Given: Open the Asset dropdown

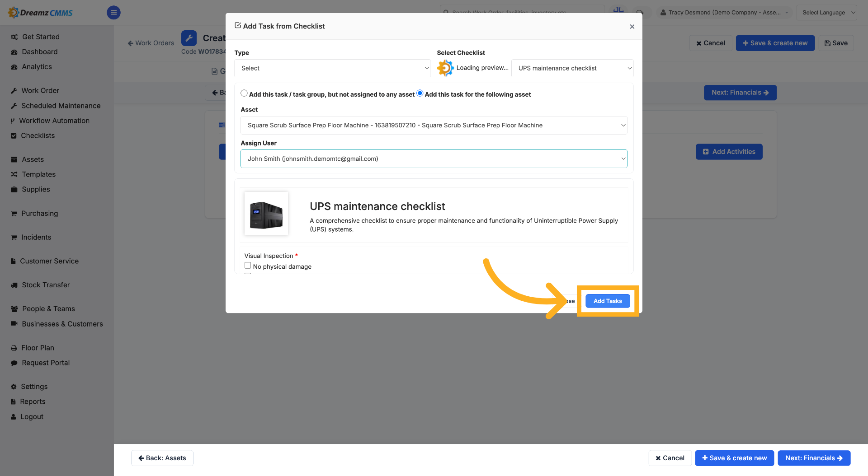Looking at the screenshot, I should click(434, 125).
